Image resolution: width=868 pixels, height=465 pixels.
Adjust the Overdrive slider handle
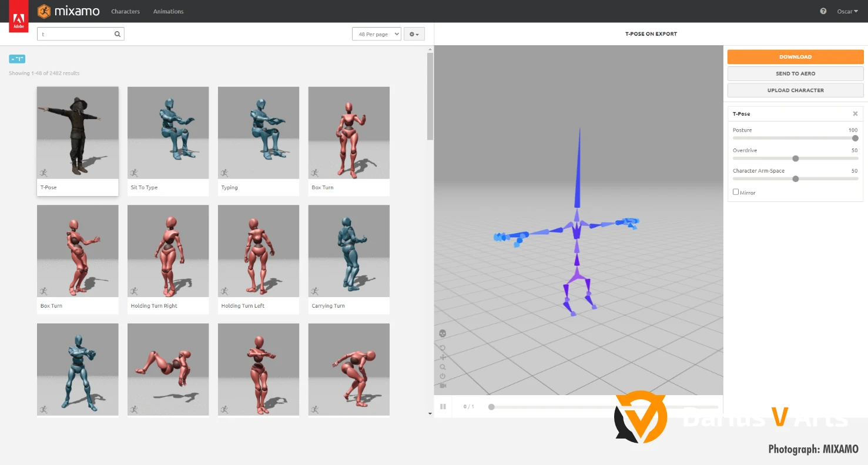796,159
